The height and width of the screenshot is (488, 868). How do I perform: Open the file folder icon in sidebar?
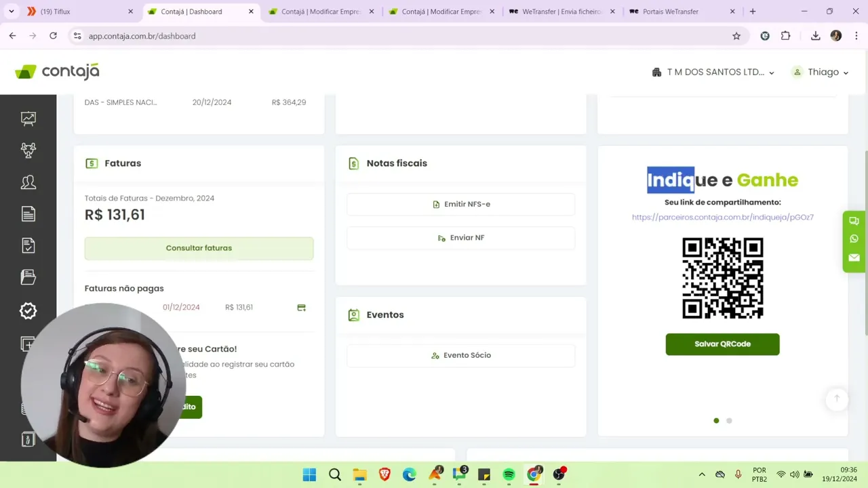28,277
